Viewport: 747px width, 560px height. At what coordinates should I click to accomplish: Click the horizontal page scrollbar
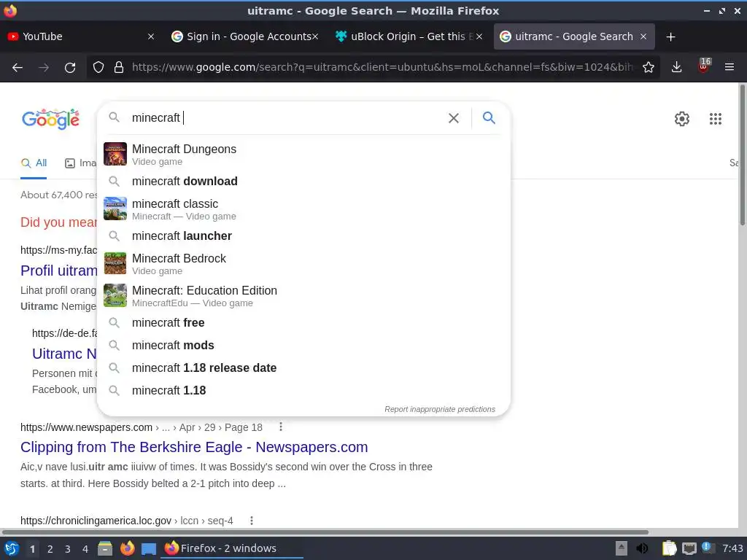tap(325, 532)
